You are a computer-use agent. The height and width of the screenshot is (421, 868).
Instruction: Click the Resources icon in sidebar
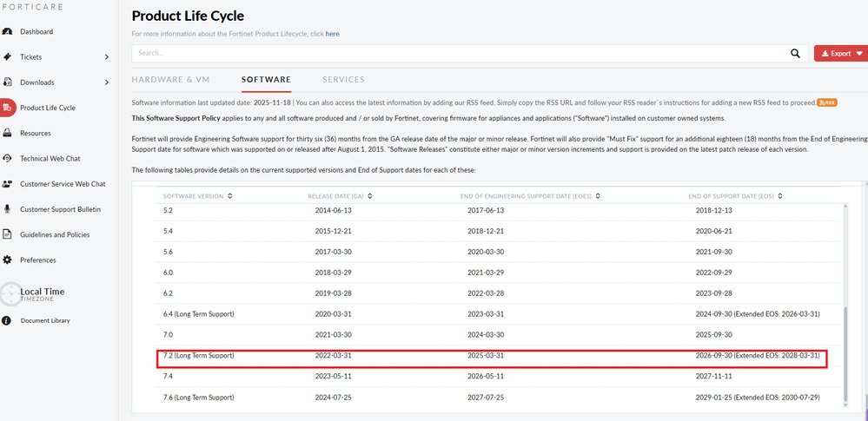tap(7, 134)
